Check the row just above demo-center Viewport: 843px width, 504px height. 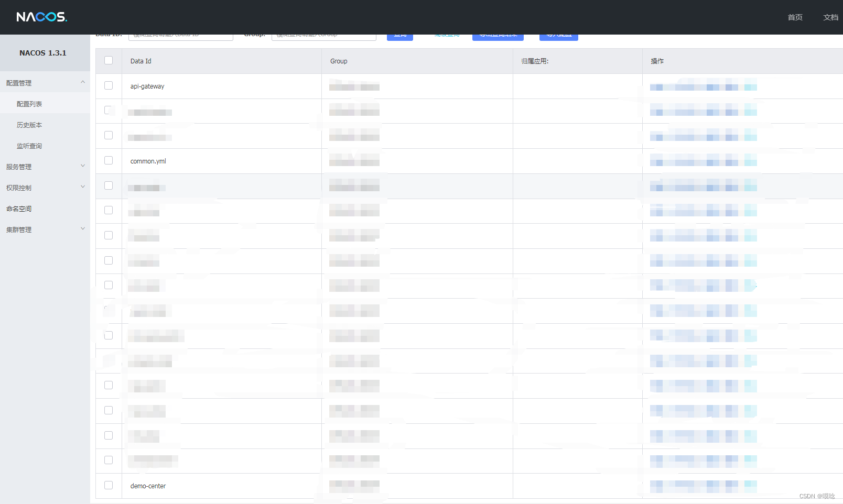109,460
